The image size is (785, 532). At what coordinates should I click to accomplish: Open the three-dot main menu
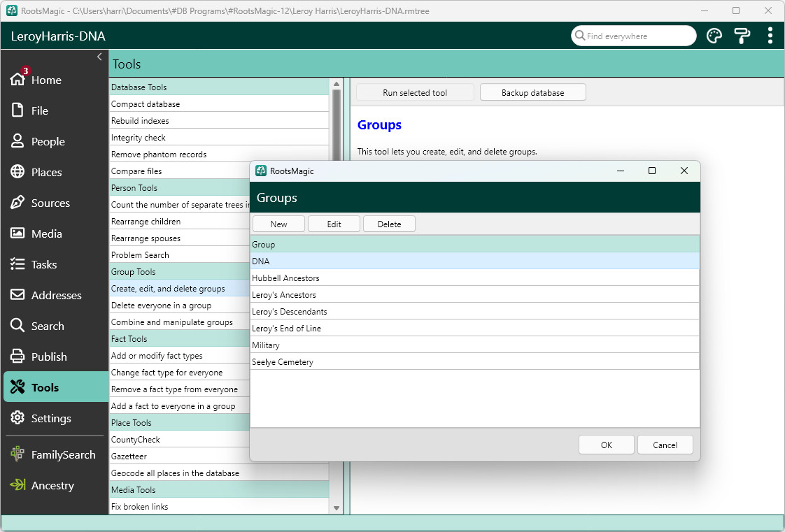click(770, 36)
